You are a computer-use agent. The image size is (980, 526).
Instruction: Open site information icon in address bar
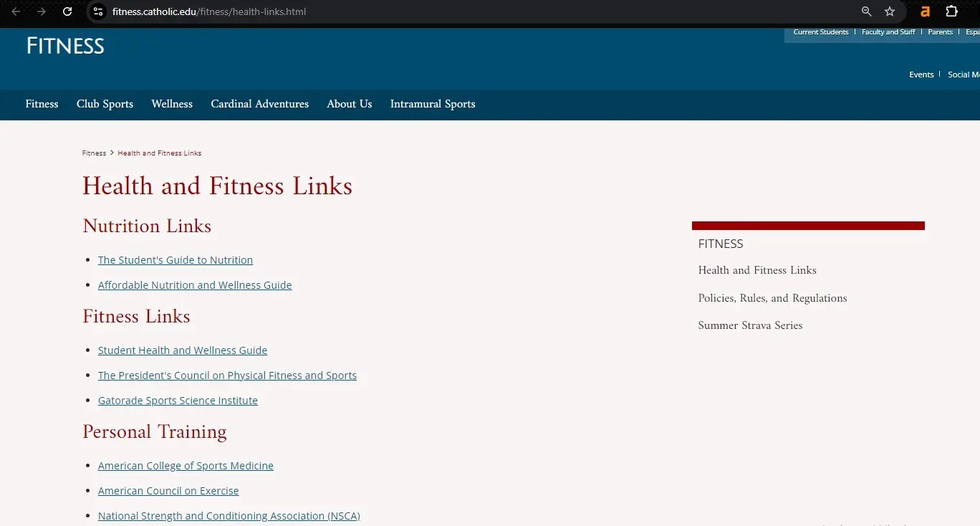[99, 11]
